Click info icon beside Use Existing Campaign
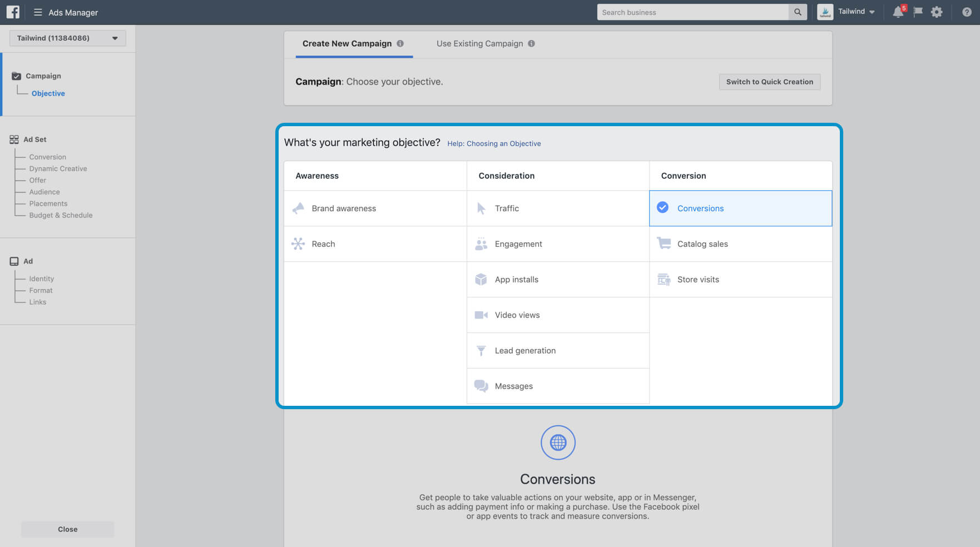 pyautogui.click(x=531, y=43)
